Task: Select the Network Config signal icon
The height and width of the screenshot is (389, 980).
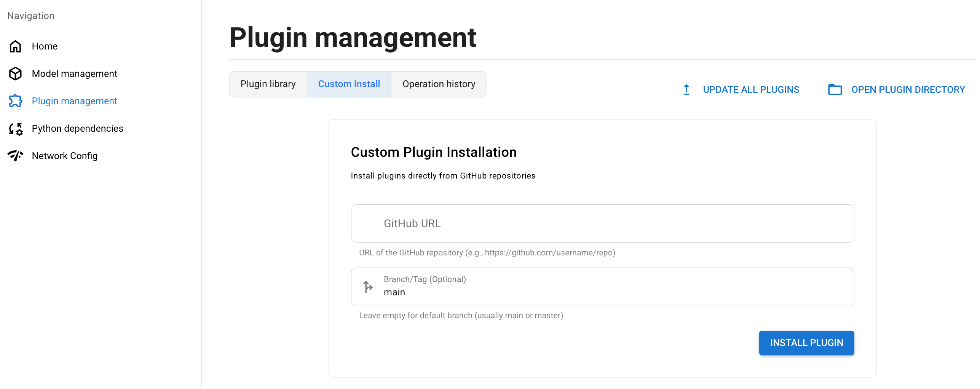Action: [x=15, y=156]
